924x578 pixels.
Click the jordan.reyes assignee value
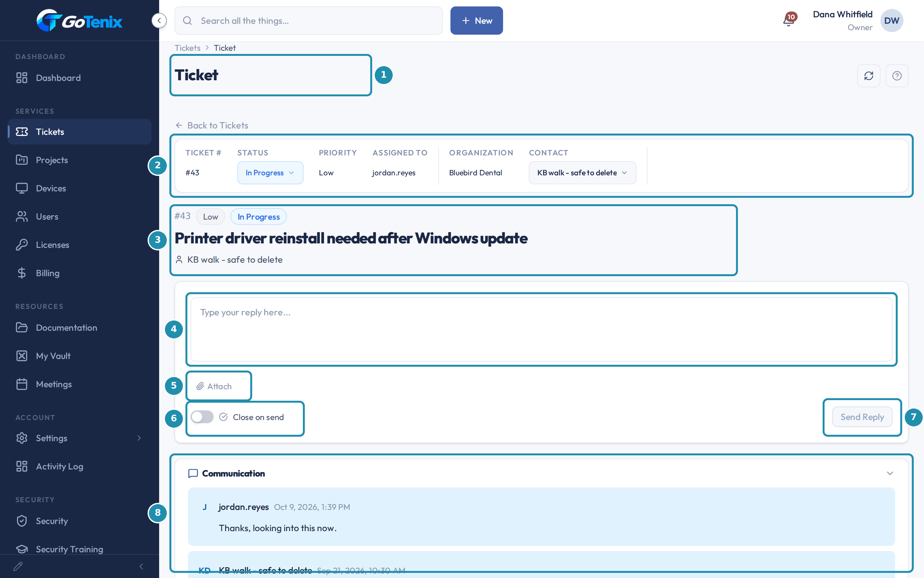click(x=394, y=173)
